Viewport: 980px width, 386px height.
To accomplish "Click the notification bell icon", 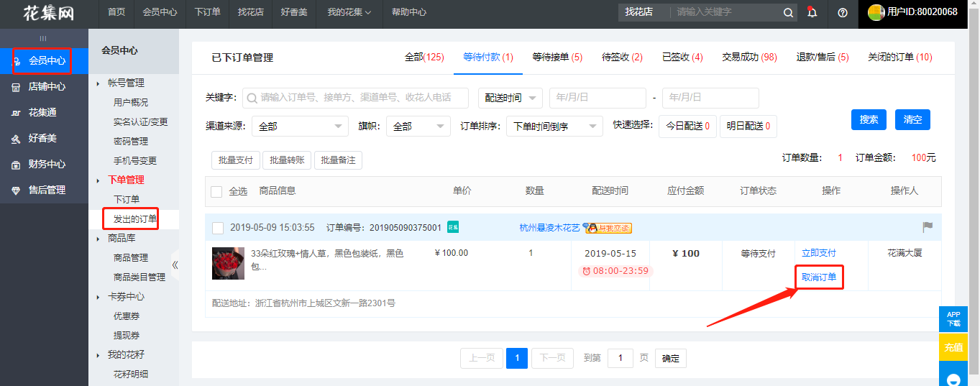I will [812, 12].
